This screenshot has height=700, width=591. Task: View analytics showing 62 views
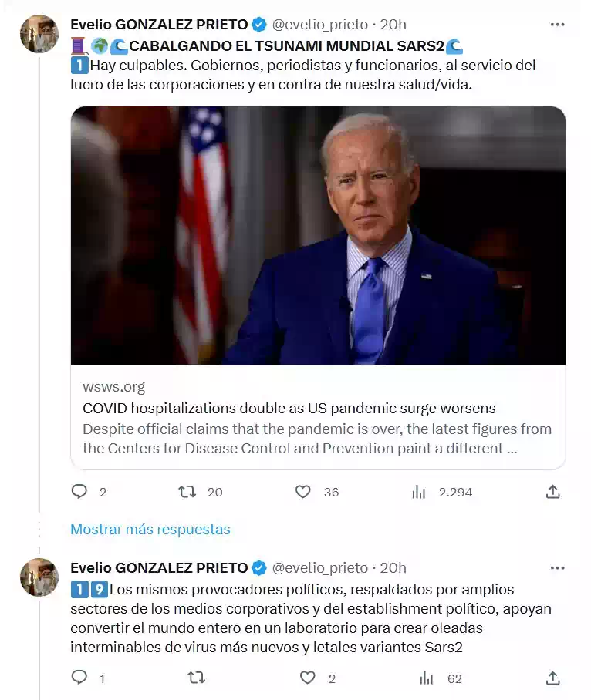tap(427, 678)
